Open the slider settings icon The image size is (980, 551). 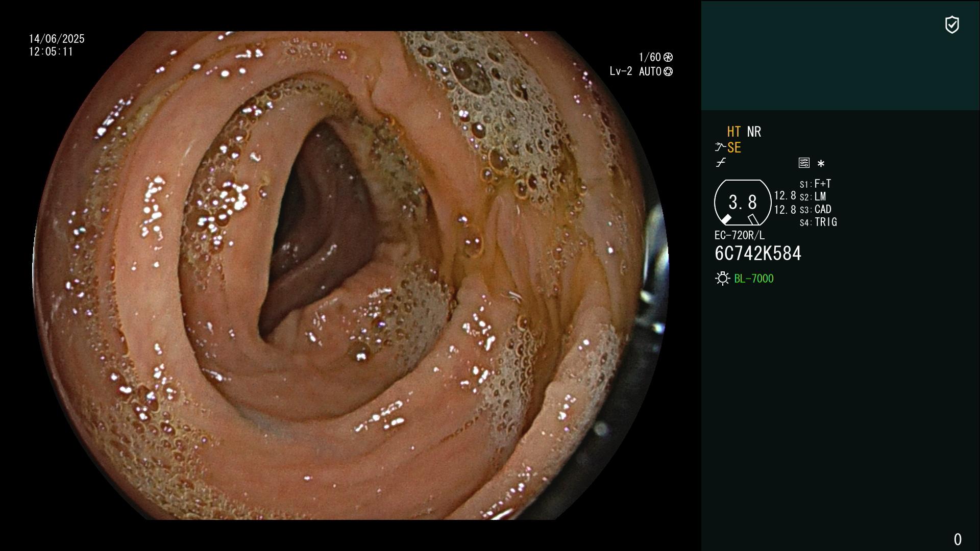804,163
